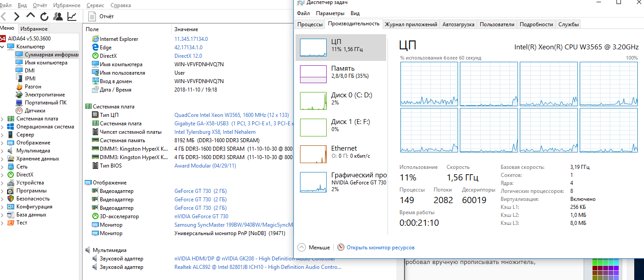
Task: Open the Справка menu in AIDA64
Action: click(x=120, y=5)
